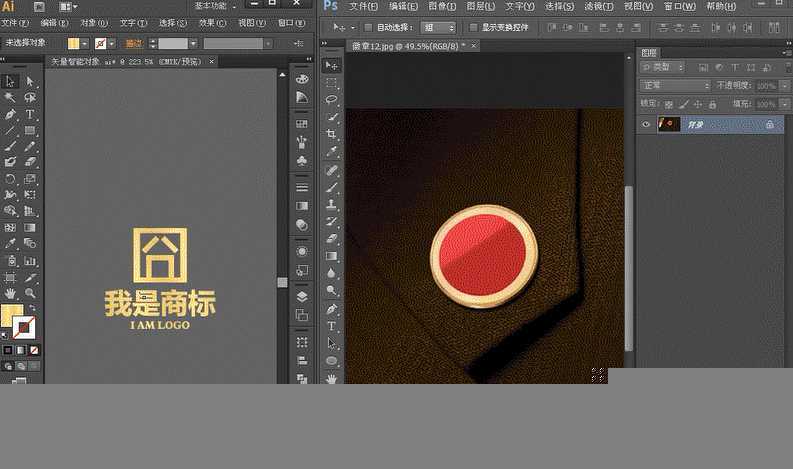Open Illustrator workspace switcher dropdown

[215, 6]
